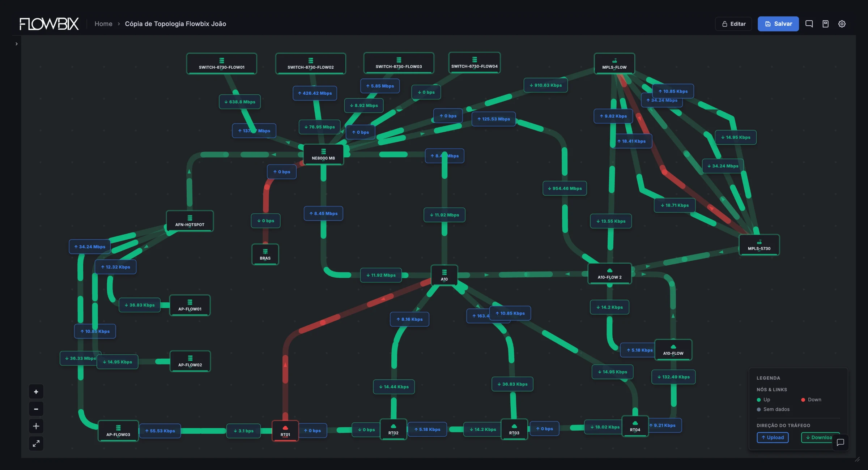Select RT04 cloud node

(x=635, y=426)
